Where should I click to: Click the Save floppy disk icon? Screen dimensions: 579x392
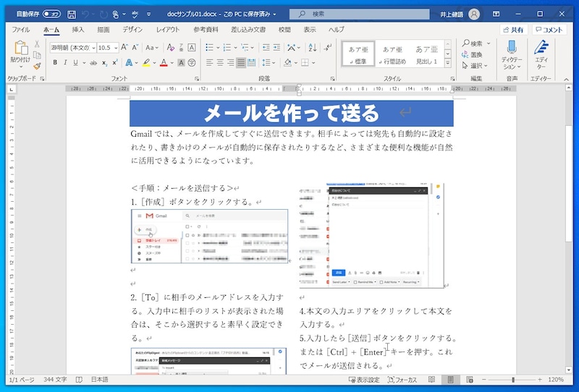[x=72, y=14]
